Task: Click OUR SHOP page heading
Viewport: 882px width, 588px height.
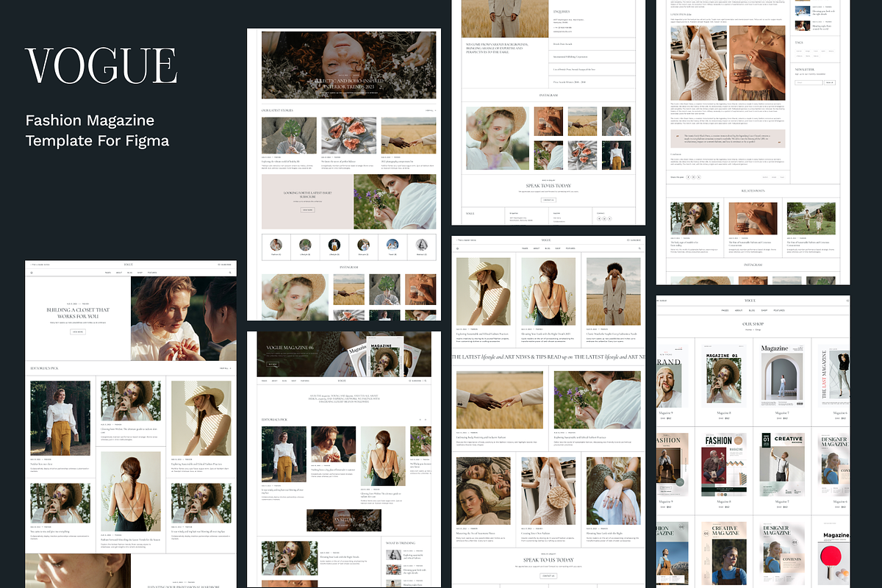Action: pyautogui.click(x=753, y=324)
